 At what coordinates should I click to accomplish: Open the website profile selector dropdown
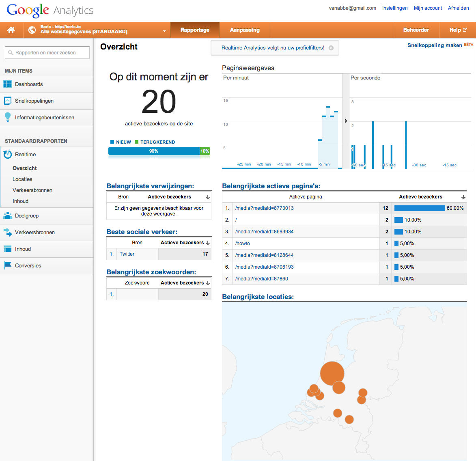tap(164, 31)
